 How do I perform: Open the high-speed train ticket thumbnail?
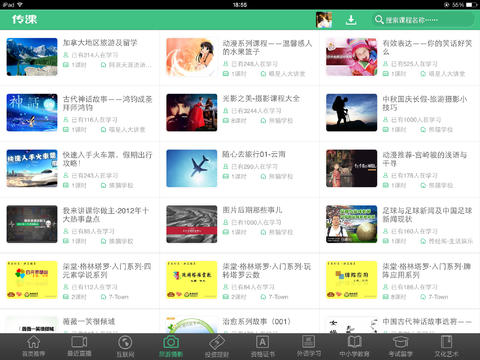pos(32,168)
